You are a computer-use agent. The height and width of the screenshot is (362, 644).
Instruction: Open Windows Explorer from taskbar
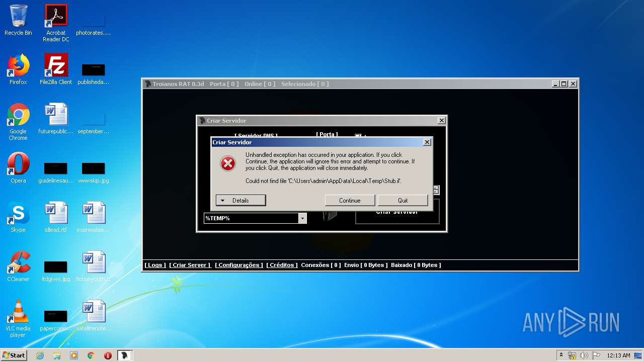coord(57,355)
